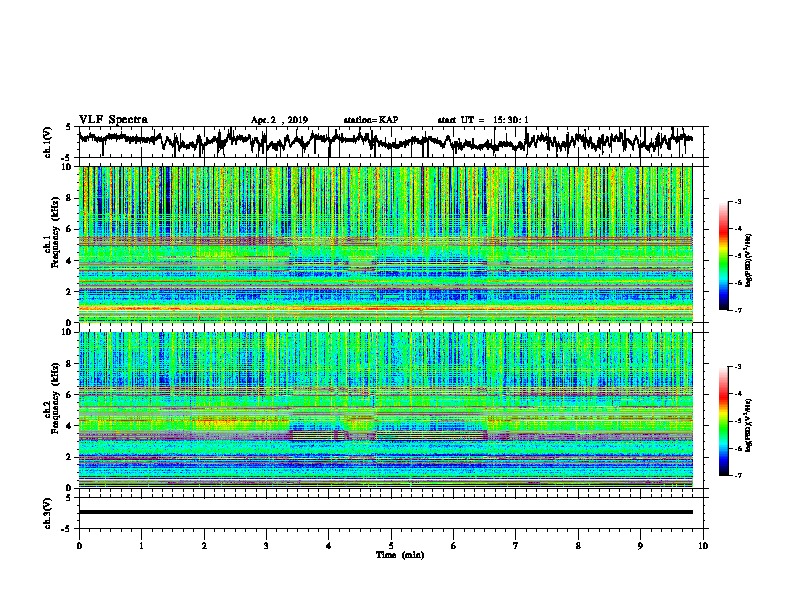Click time axis tick label "4"
The image size is (792, 612).
328,546
